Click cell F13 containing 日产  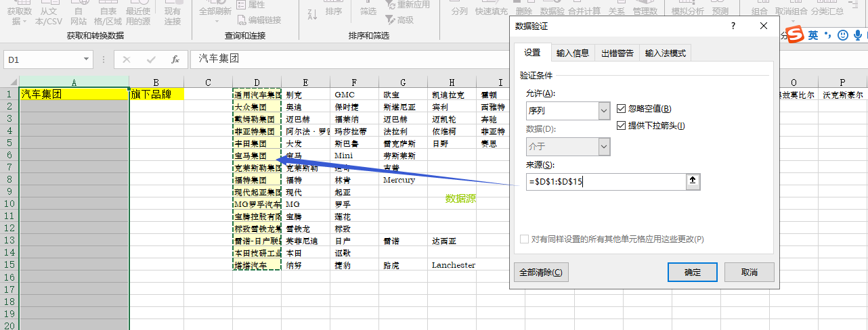(355, 241)
